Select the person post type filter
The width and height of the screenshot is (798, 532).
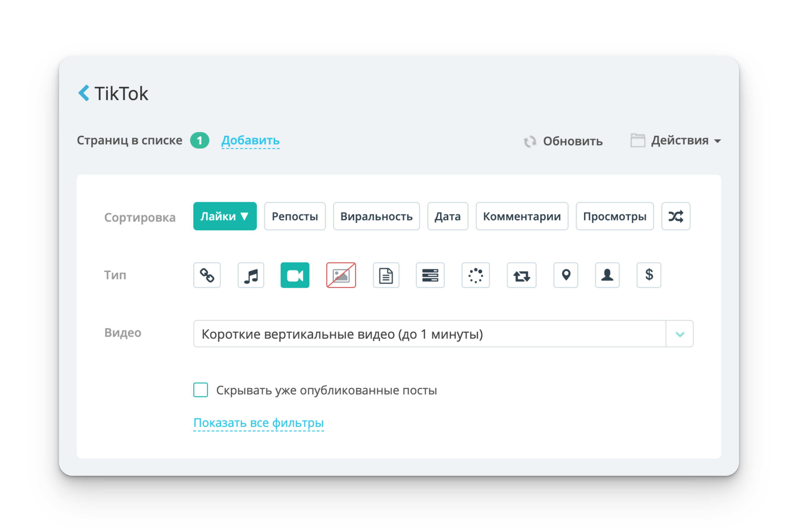click(607, 275)
